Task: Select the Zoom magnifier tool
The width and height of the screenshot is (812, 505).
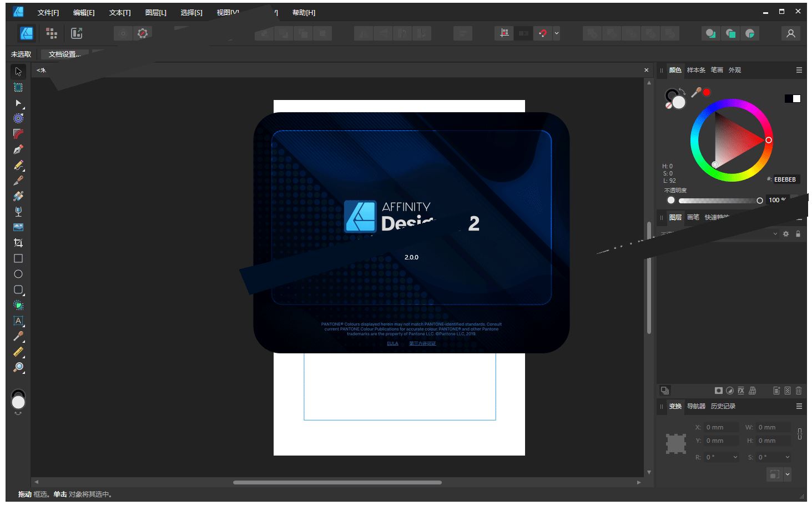Action: click(18, 367)
